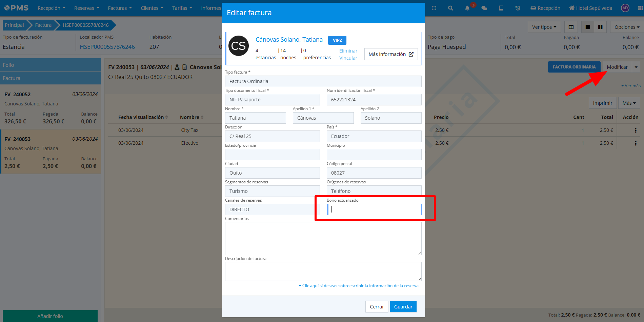Screen dimensions: 644x322
Task: Open notifications bell with 3 badge
Action: coord(467,8)
